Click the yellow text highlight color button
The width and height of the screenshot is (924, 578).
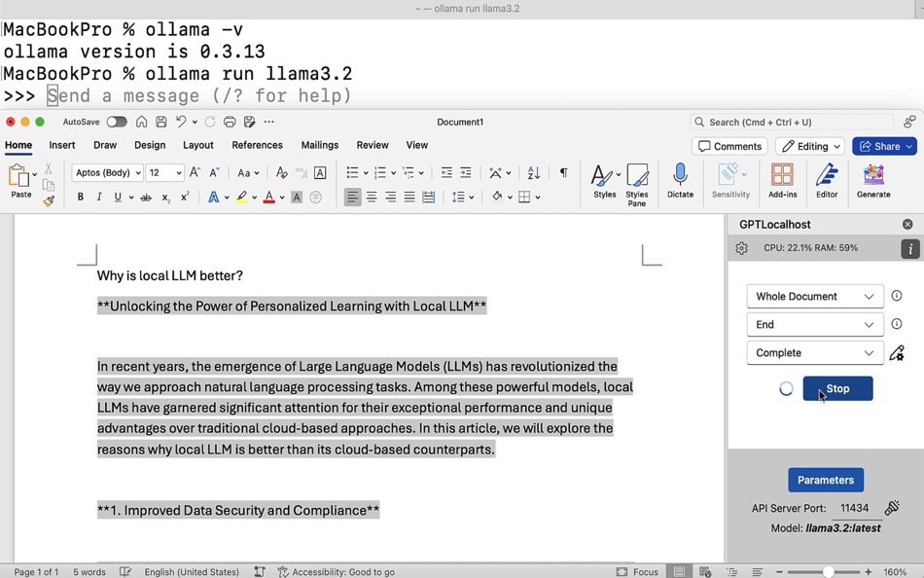coord(241,197)
